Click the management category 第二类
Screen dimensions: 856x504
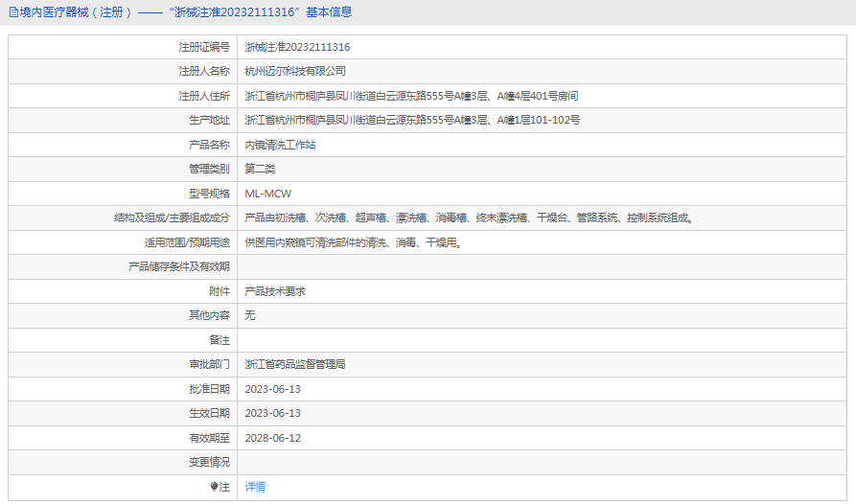coord(260,169)
